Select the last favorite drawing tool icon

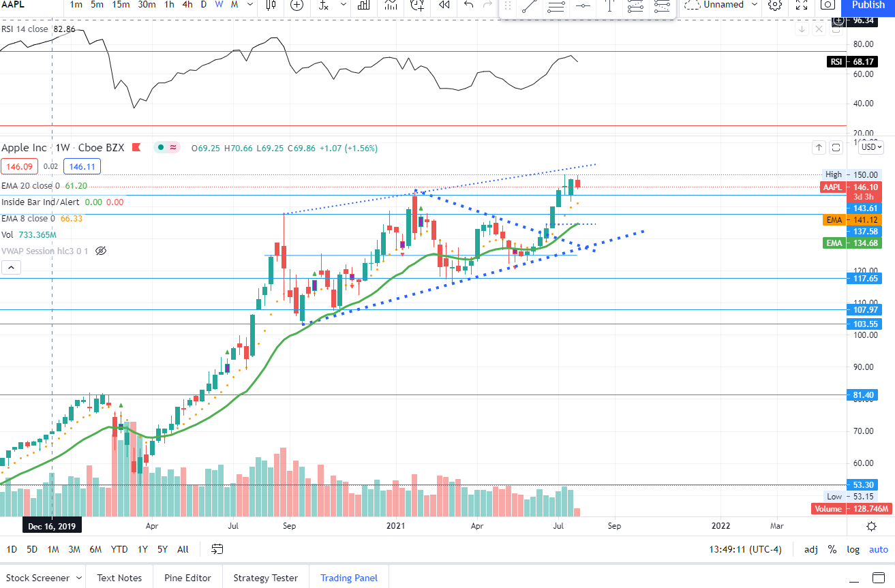coord(662,7)
